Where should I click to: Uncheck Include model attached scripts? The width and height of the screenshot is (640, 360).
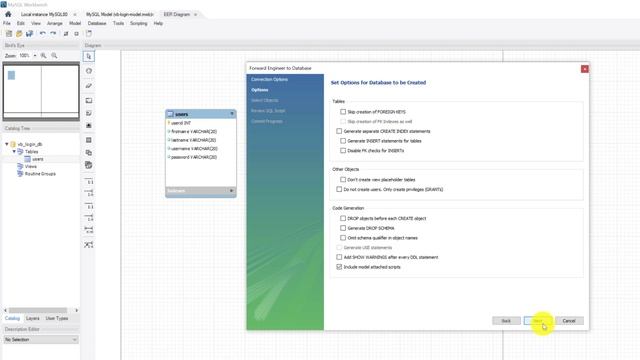click(x=339, y=267)
